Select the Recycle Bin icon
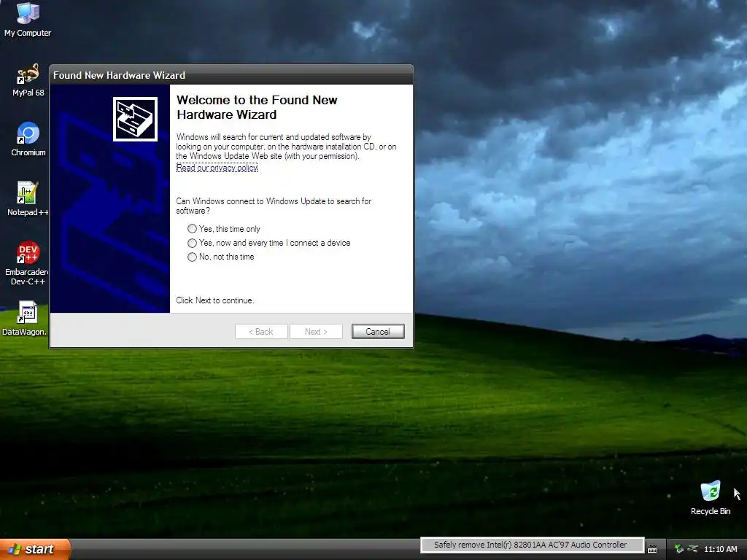The image size is (747, 560). pos(711,497)
